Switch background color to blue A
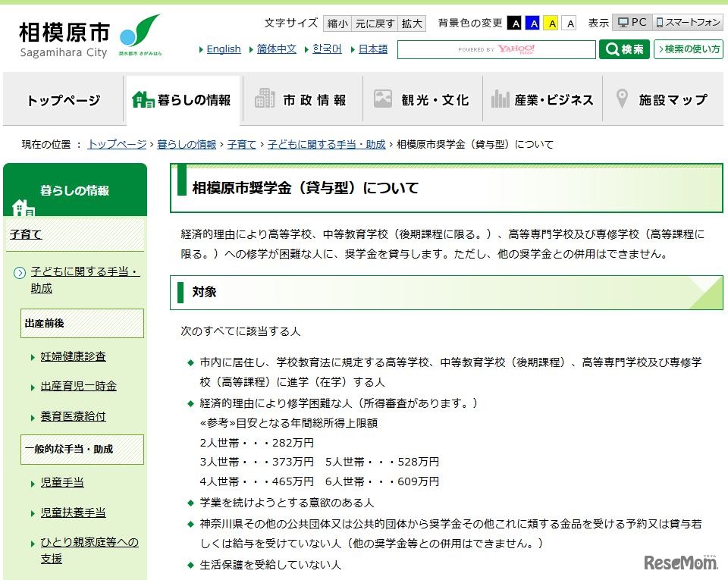This screenshot has width=728, height=580. 533,24
